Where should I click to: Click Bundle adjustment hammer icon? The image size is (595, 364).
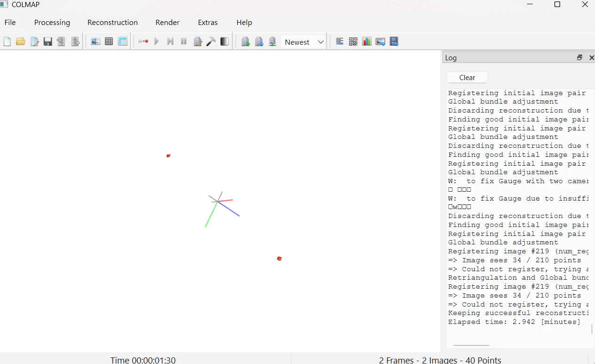211,42
